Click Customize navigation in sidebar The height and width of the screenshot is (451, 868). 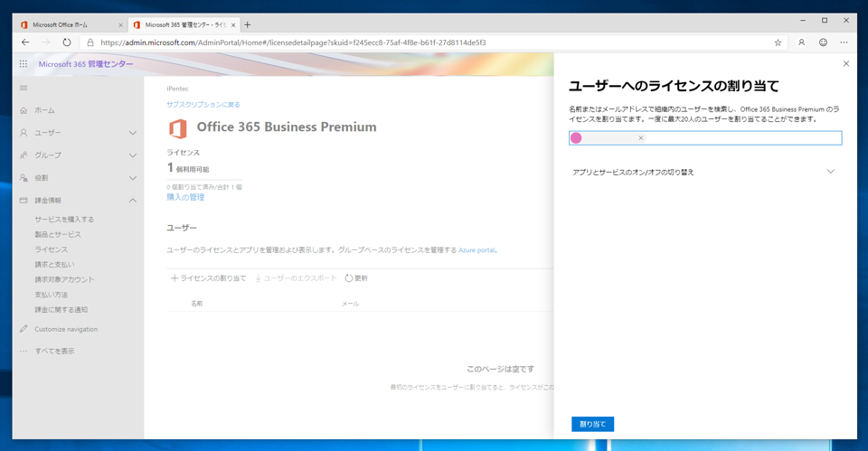click(66, 329)
